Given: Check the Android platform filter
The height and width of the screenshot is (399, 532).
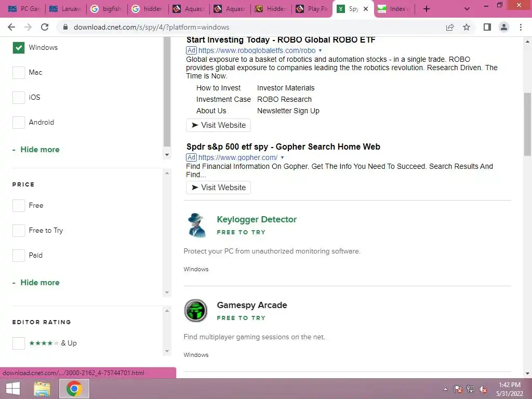Looking at the screenshot, I should [x=19, y=122].
